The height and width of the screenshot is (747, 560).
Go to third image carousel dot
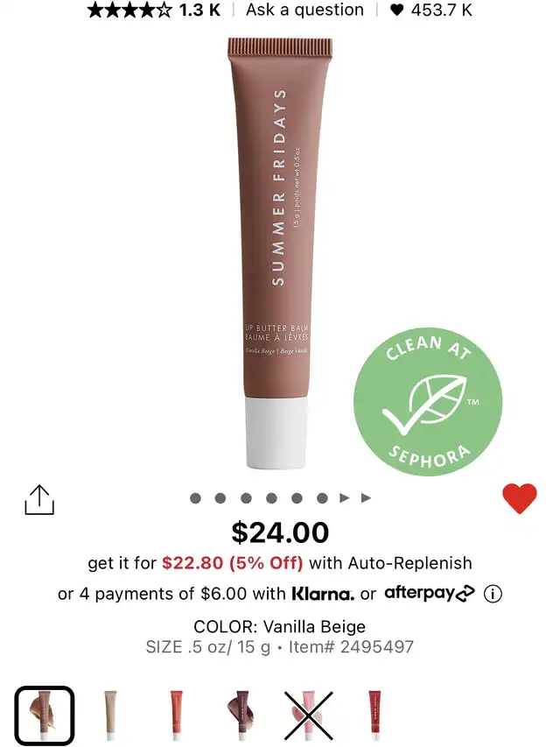pos(246,498)
